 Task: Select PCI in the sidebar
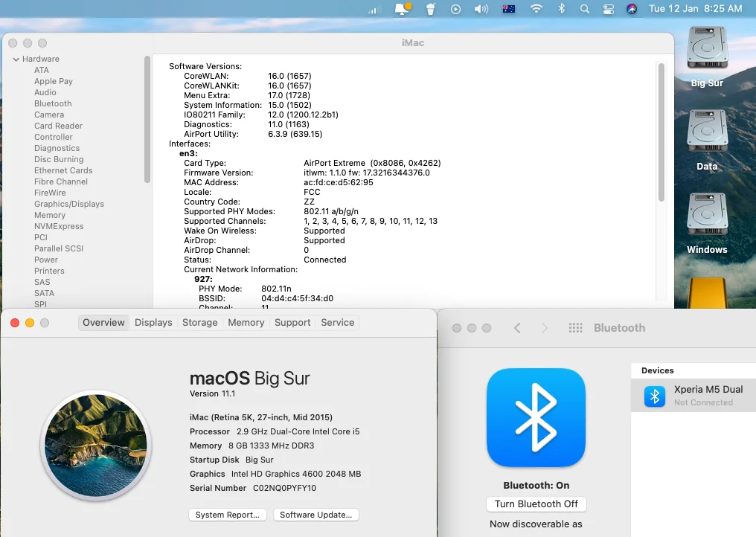click(x=41, y=237)
